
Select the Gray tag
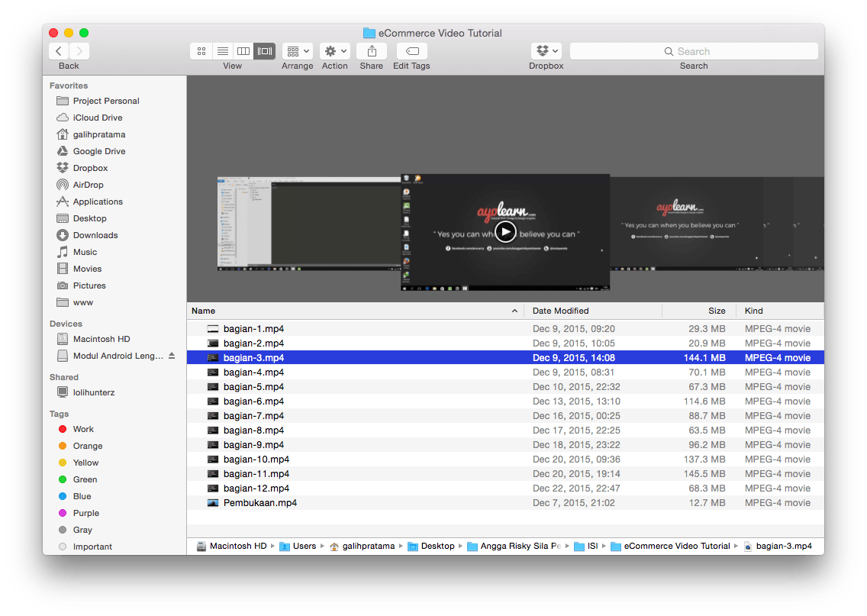76,530
